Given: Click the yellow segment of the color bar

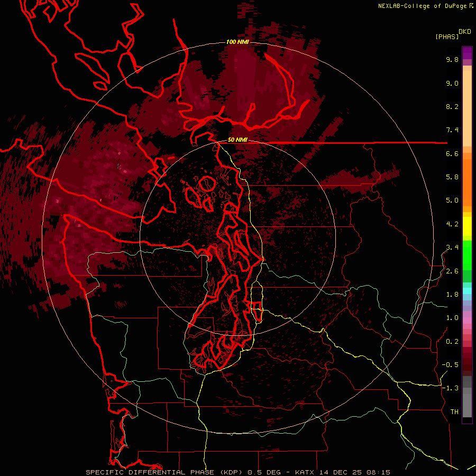Looking at the screenshot, I should click(x=467, y=226).
